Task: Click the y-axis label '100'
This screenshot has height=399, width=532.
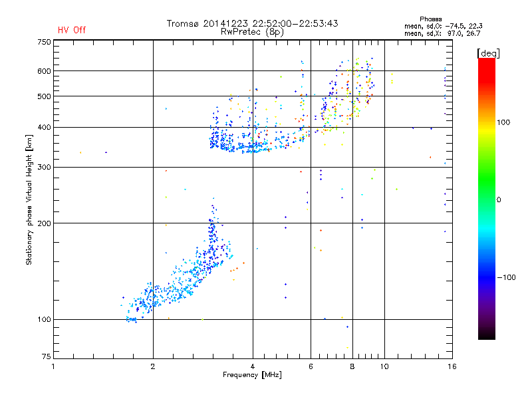Action: point(44,320)
